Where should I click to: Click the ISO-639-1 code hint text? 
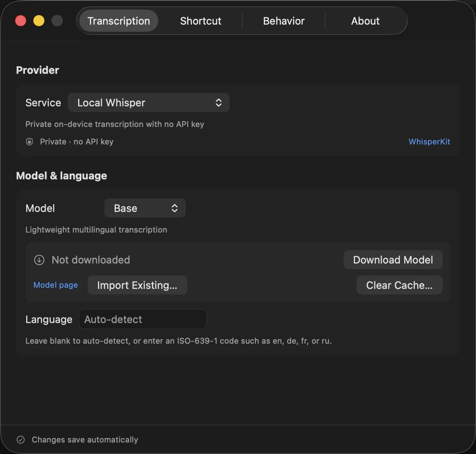178,341
